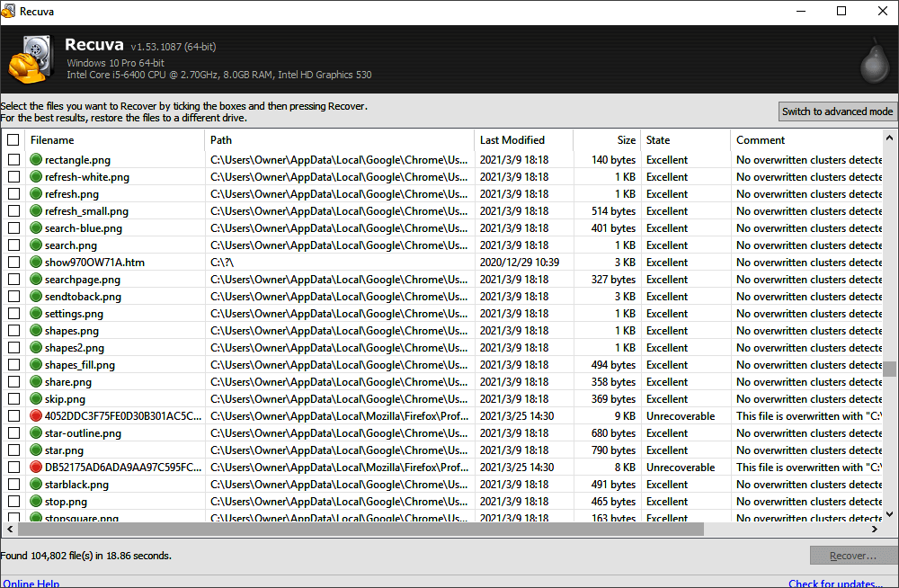Open the Online Help link
The height and width of the screenshot is (588, 899).
click(x=31, y=583)
